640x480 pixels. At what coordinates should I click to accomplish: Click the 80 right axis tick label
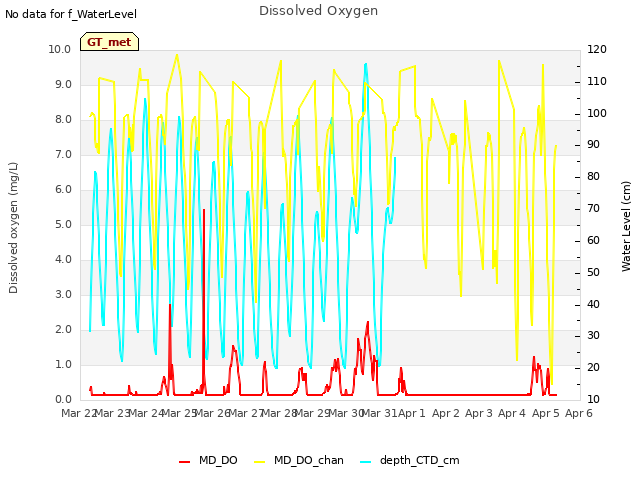click(593, 176)
